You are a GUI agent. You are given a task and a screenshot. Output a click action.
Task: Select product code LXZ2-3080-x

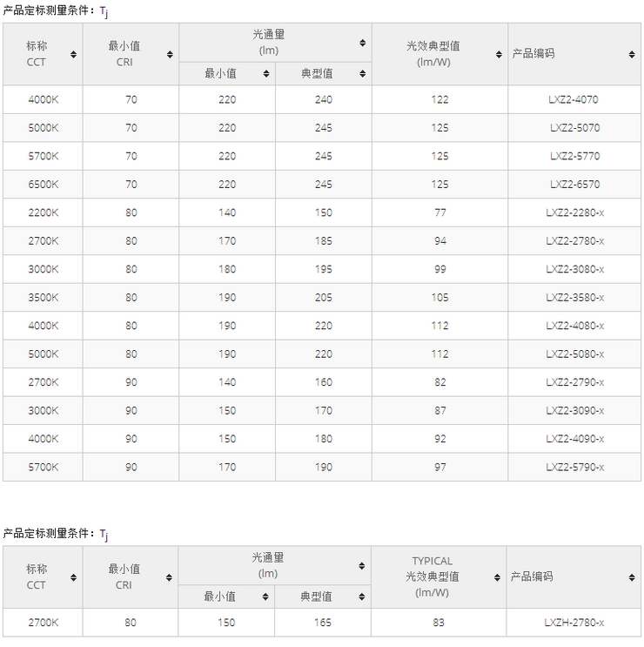coord(574,269)
